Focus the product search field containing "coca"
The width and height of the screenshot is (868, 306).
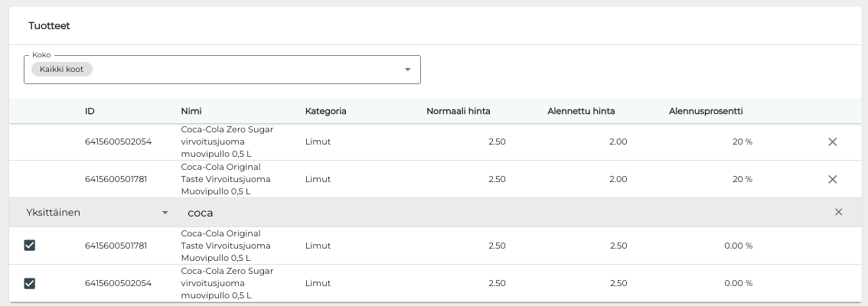click(x=459, y=213)
